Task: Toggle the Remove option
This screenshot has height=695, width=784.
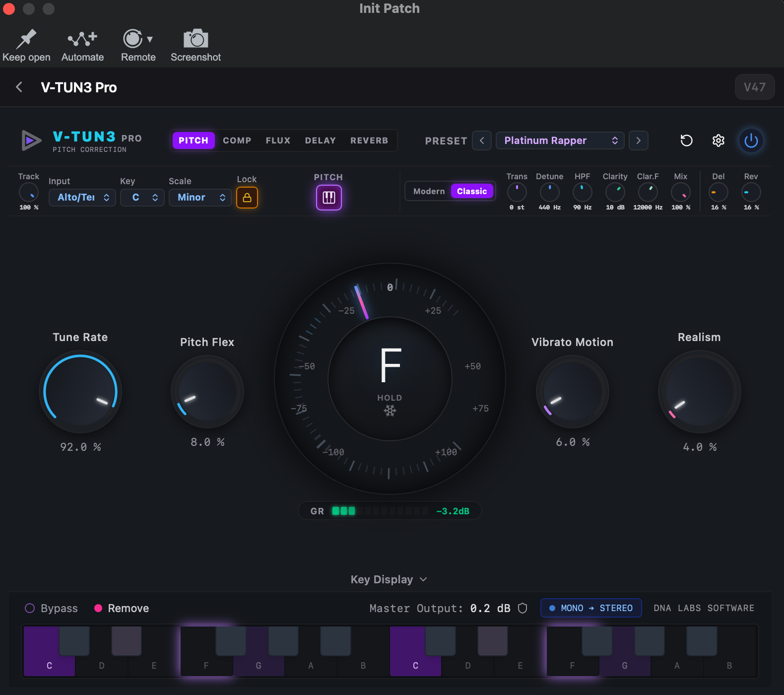Action: (122, 608)
